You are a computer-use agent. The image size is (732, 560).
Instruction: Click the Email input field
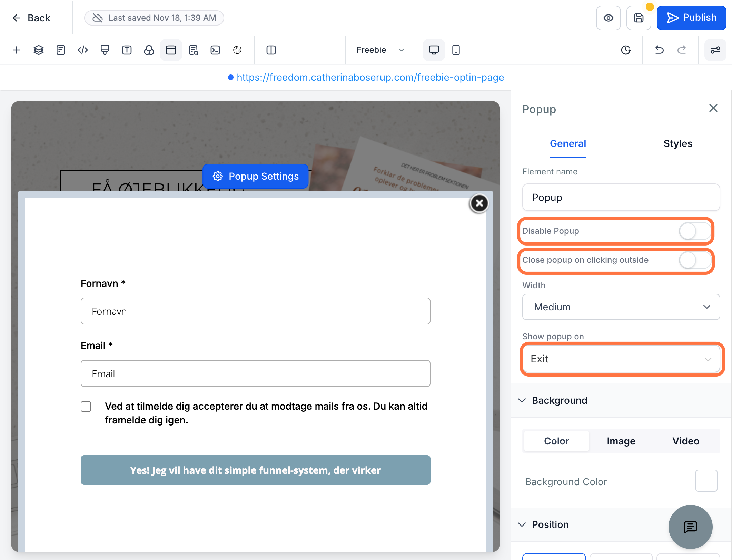(x=256, y=373)
